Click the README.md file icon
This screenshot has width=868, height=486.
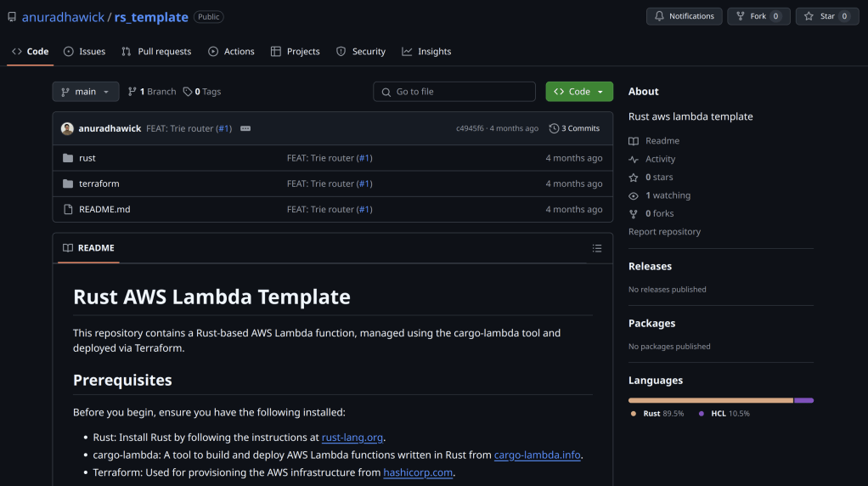pos(68,209)
